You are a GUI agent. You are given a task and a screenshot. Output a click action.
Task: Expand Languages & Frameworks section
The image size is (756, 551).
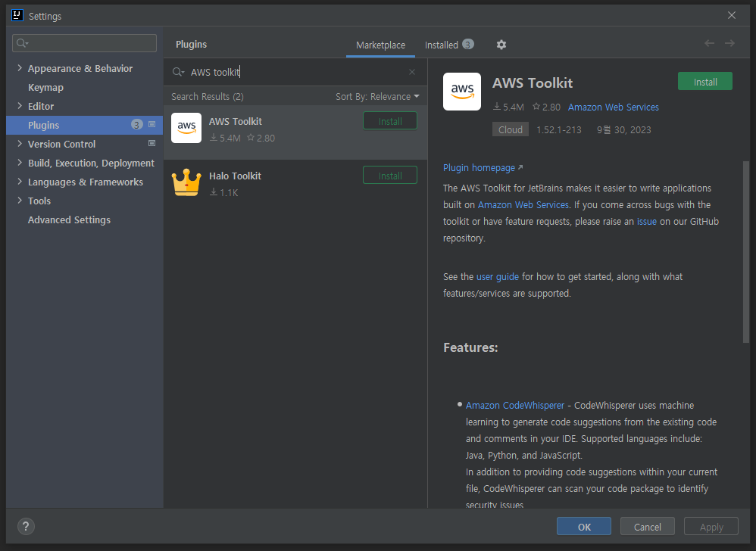(20, 182)
